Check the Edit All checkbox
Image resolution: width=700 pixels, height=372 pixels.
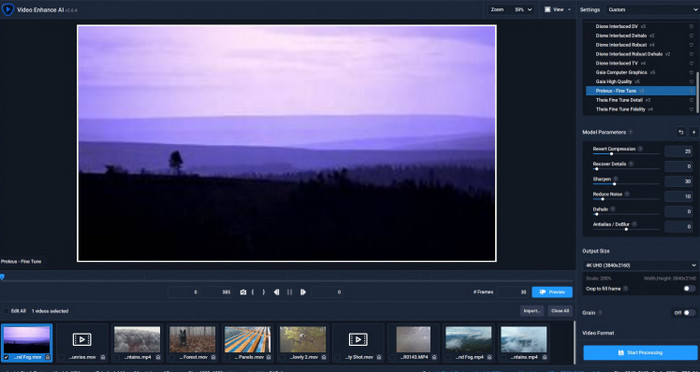click(x=5, y=311)
